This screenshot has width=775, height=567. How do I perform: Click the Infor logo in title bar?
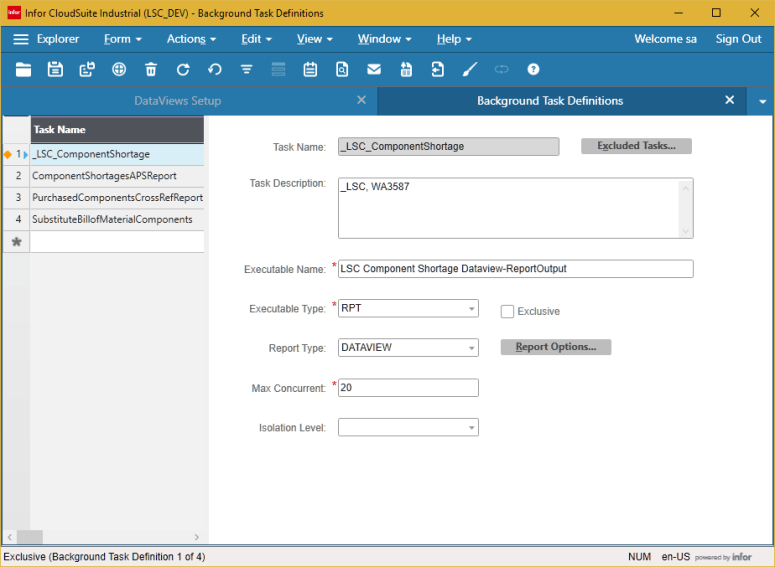(14, 13)
